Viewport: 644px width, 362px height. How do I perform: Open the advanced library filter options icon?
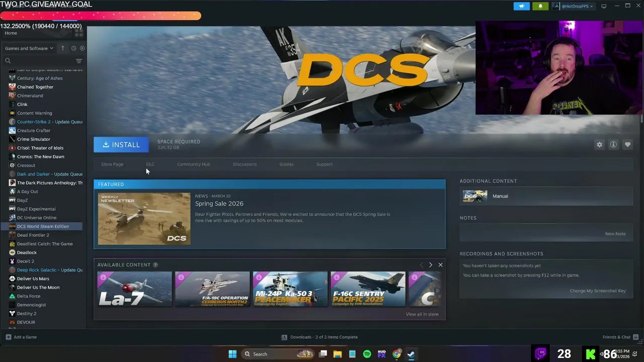pos(78,61)
